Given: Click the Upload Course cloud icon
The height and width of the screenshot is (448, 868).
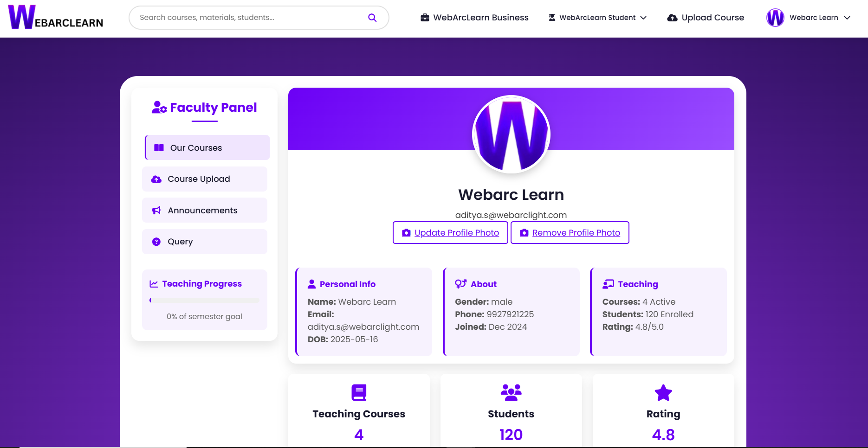Looking at the screenshot, I should coord(672,17).
